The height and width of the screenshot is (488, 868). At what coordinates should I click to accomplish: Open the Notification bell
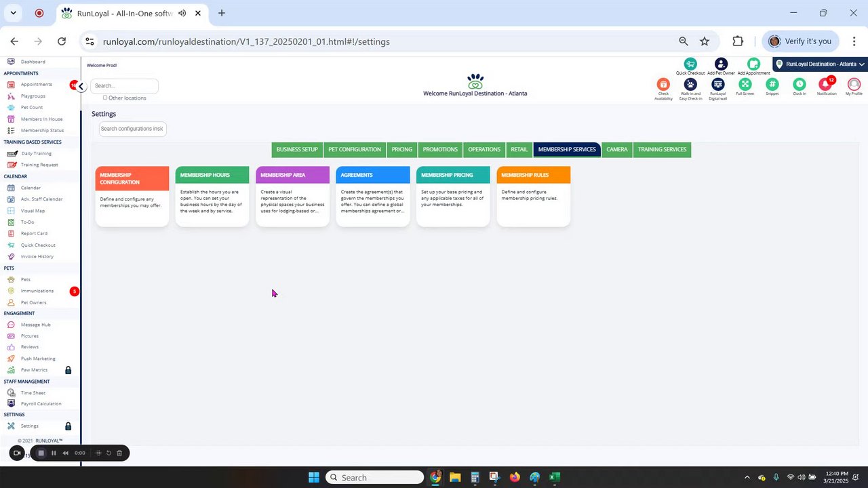point(826,84)
